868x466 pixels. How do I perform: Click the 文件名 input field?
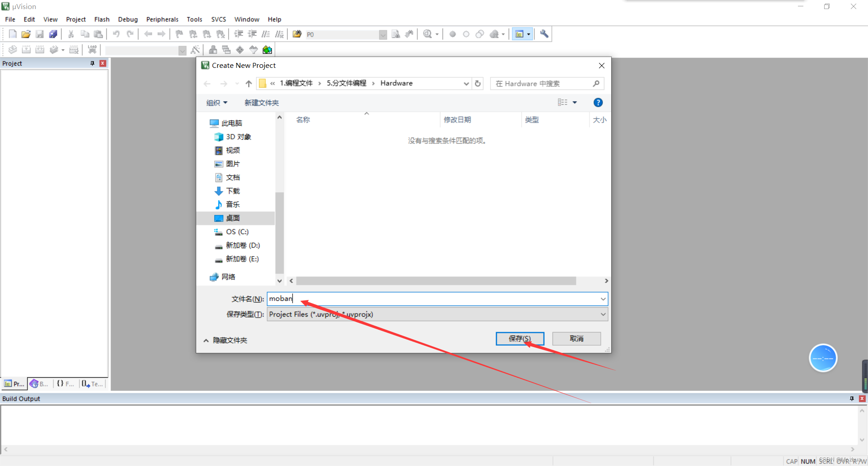click(x=433, y=299)
